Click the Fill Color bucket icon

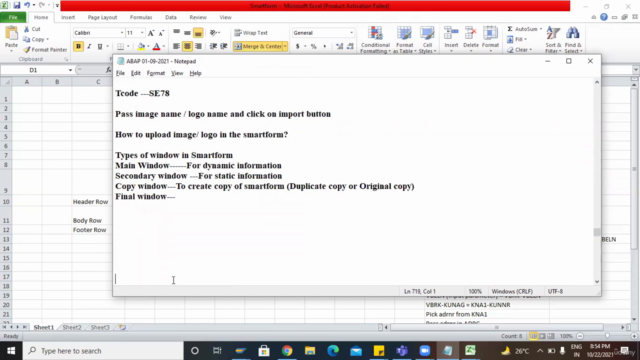coord(141,47)
